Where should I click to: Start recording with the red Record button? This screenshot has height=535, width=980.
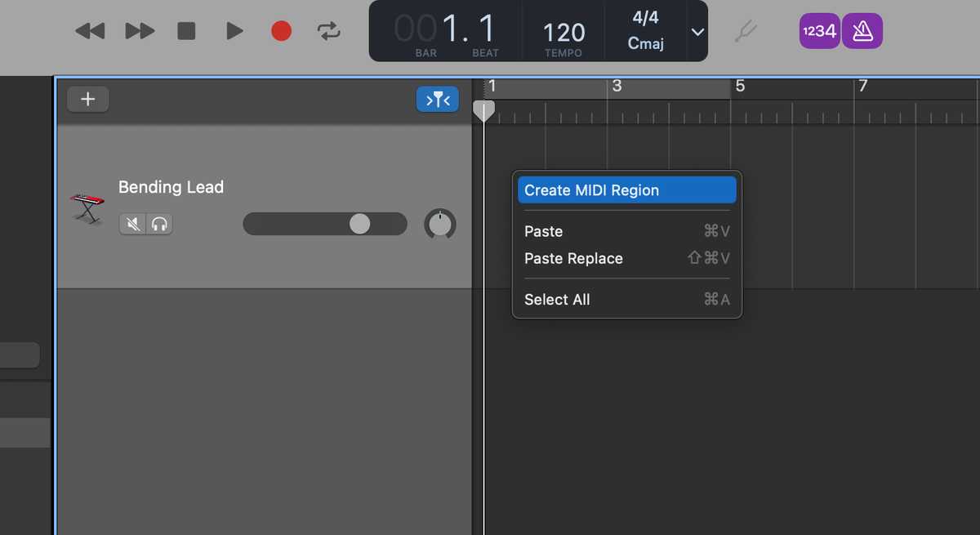281,31
